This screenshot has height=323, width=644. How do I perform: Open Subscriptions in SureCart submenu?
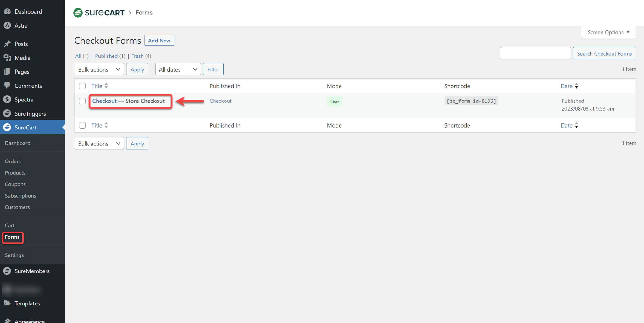point(20,196)
